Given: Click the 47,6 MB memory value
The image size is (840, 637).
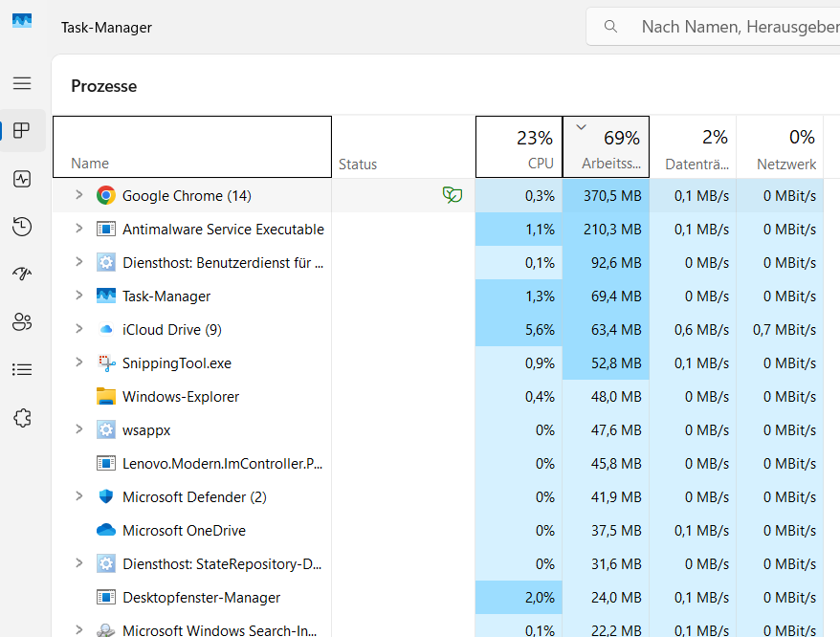Looking at the screenshot, I should point(616,430).
